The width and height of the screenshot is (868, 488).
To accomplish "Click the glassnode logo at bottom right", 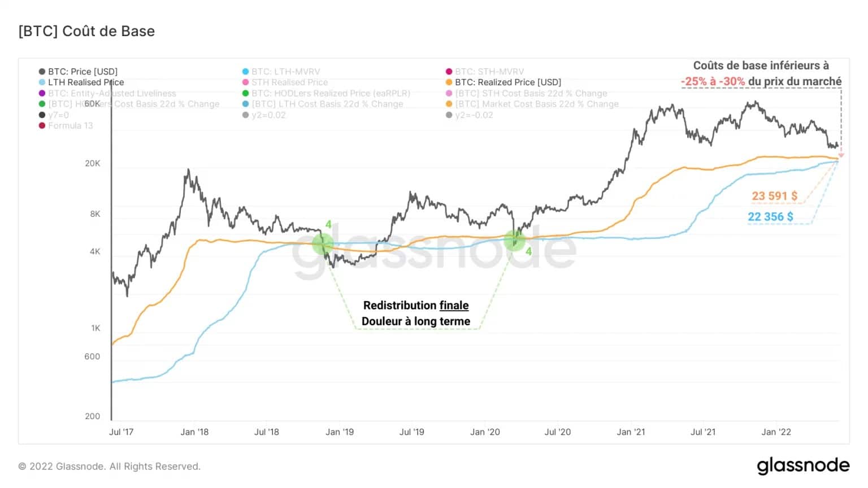I will (803, 466).
